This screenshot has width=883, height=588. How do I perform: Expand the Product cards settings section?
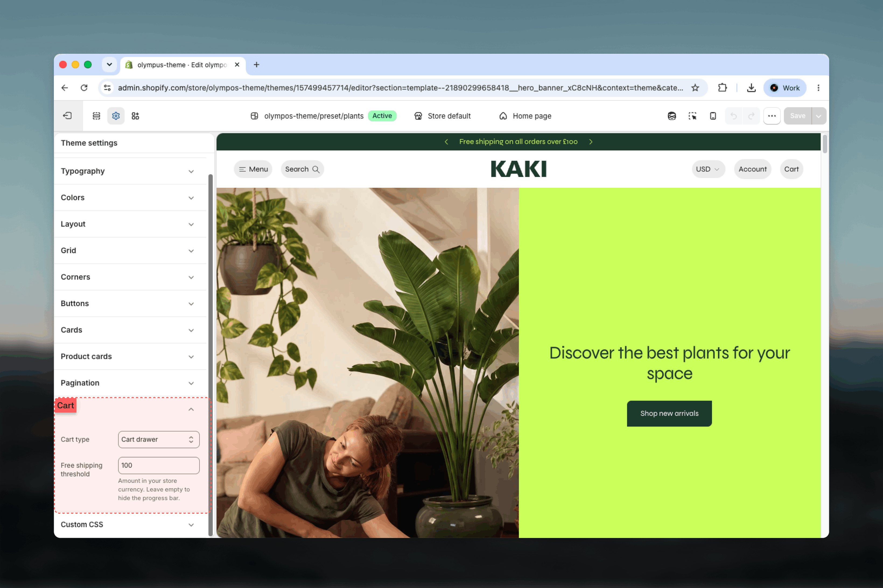[x=130, y=357]
